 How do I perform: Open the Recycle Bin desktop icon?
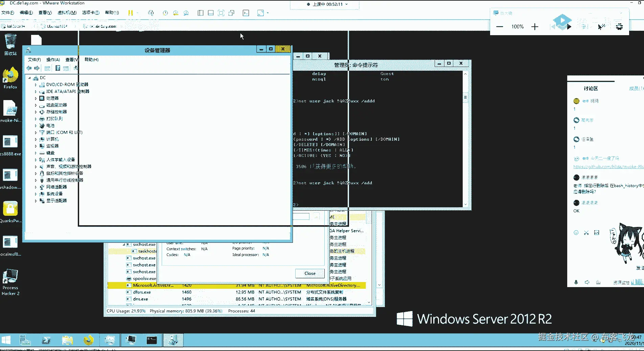(x=10, y=45)
